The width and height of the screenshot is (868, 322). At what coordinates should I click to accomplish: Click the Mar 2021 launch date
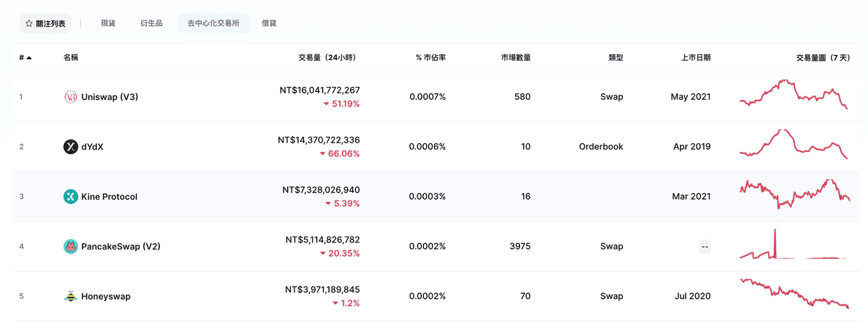pyautogui.click(x=691, y=197)
